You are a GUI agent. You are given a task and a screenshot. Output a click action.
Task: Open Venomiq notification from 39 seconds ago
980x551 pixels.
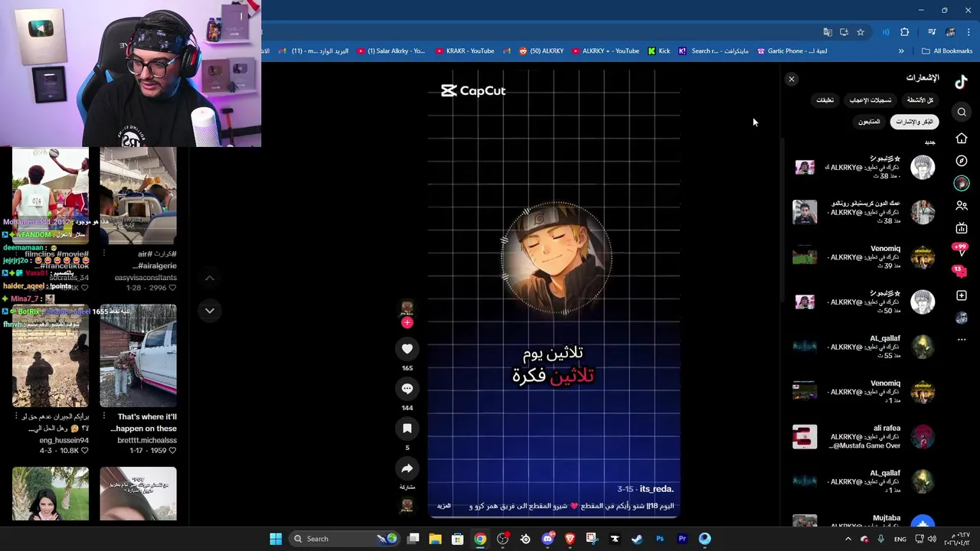(x=864, y=257)
